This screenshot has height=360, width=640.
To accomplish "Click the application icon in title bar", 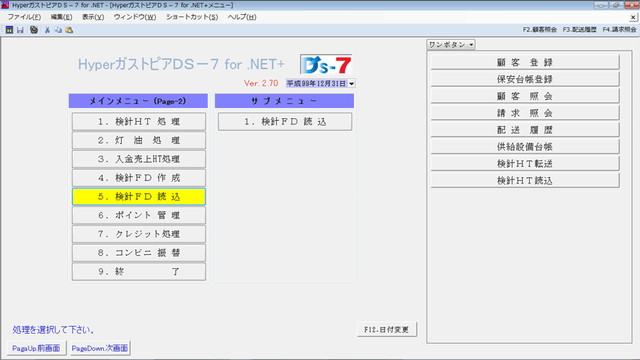I will point(5,5).
